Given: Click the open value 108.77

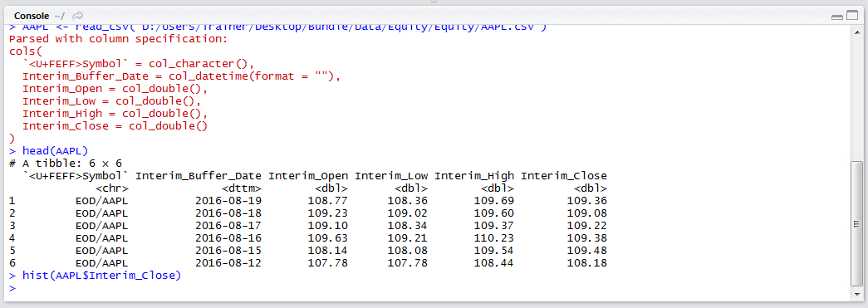Looking at the screenshot, I should 328,200.
